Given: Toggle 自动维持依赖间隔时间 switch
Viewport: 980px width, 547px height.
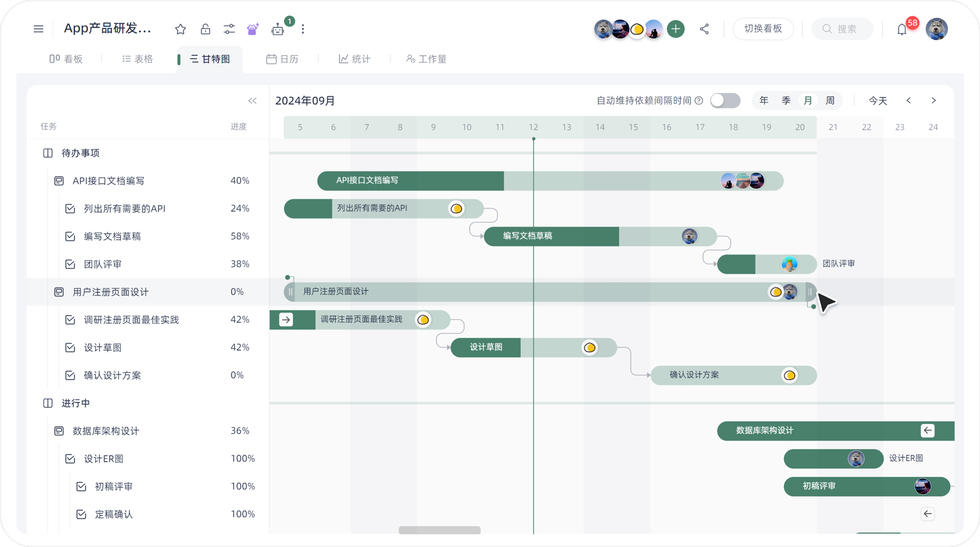Looking at the screenshot, I should tap(725, 101).
